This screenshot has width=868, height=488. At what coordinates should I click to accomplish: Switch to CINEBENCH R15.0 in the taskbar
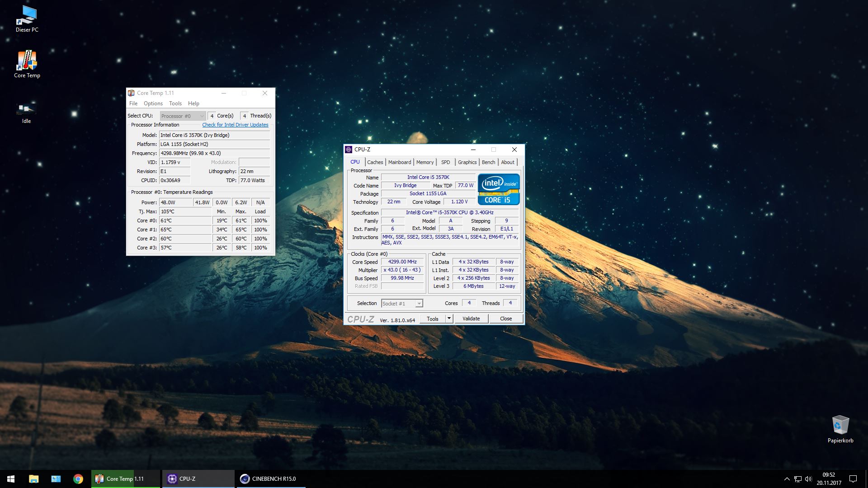(270, 479)
